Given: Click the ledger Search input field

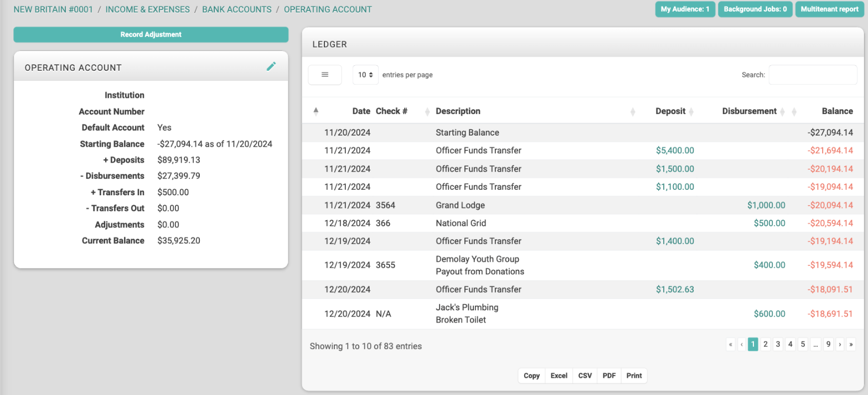Looking at the screenshot, I should (x=813, y=75).
